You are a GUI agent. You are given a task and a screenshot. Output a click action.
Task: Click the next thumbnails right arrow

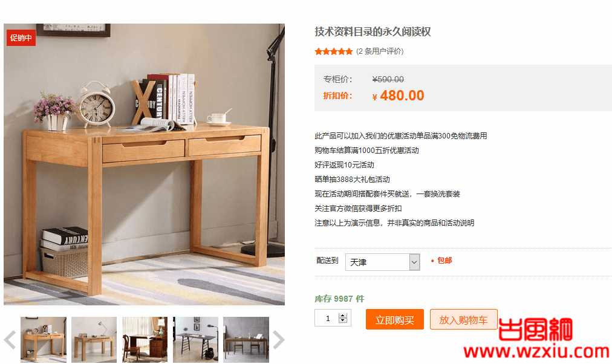[278, 339]
